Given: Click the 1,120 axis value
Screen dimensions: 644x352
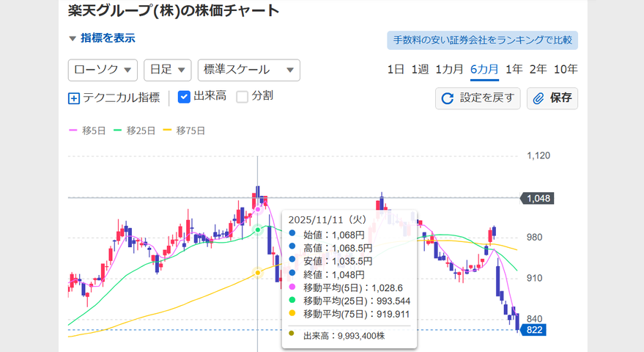Looking at the screenshot, I should 538,156.
